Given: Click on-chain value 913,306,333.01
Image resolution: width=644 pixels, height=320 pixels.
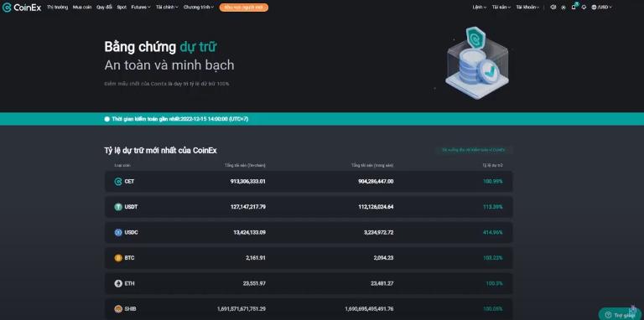Looking at the screenshot, I should tap(247, 181).
